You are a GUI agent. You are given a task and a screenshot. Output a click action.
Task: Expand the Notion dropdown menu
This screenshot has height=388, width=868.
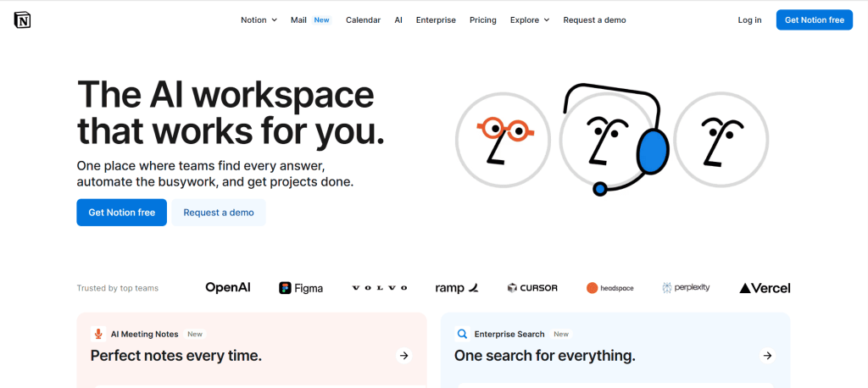259,19
